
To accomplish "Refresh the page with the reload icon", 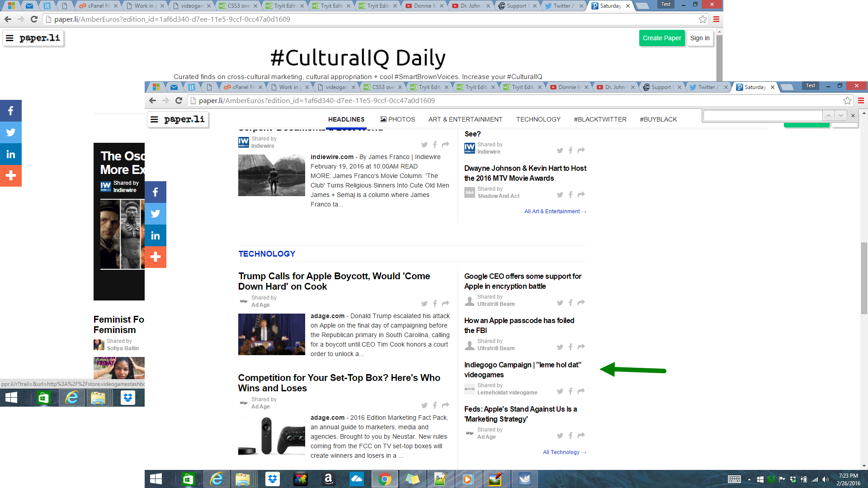I will (179, 101).
